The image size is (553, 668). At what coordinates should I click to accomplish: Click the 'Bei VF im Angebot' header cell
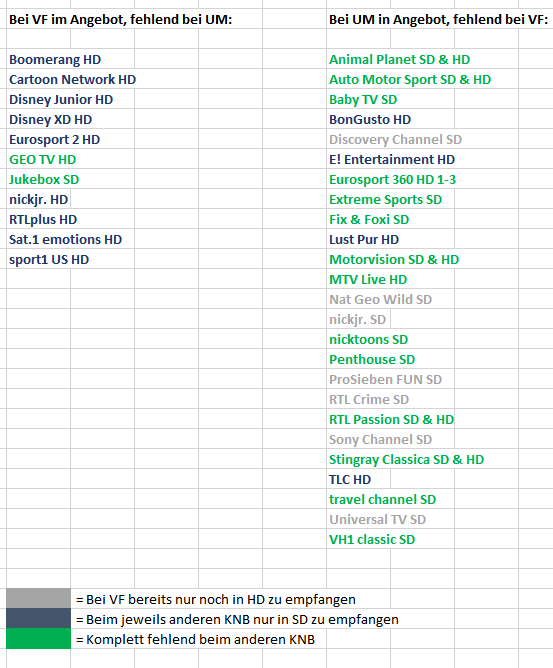(x=121, y=20)
